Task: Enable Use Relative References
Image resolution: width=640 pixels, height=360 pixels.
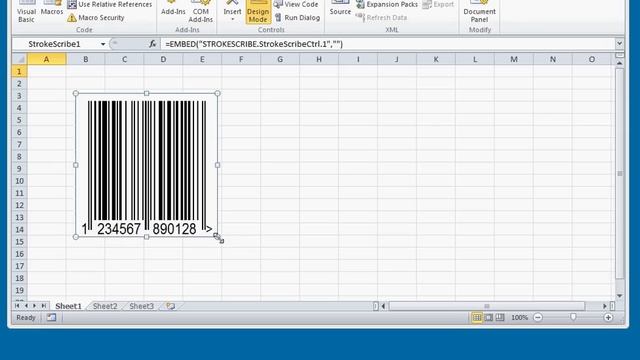Action: [110, 4]
